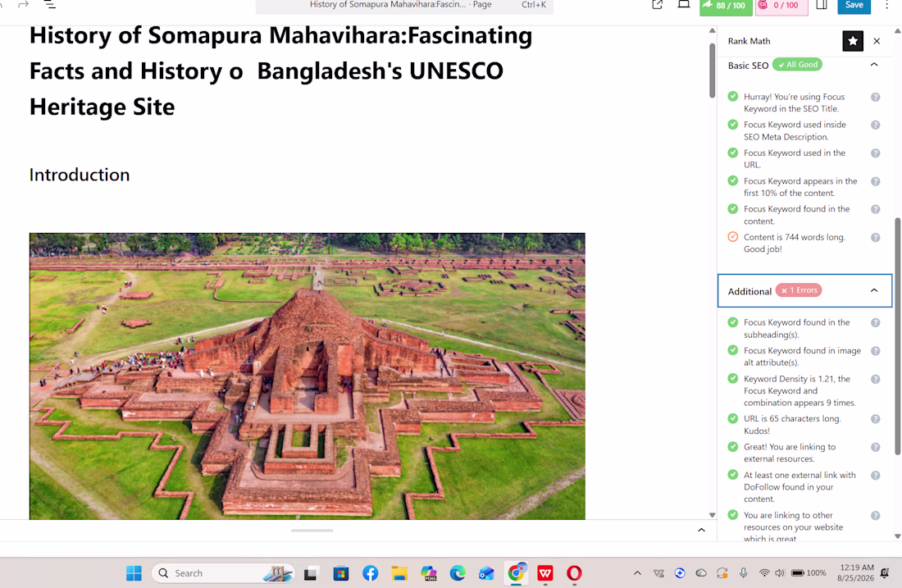Click the page title heading text
This screenshot has width=902, height=588.
[280, 71]
